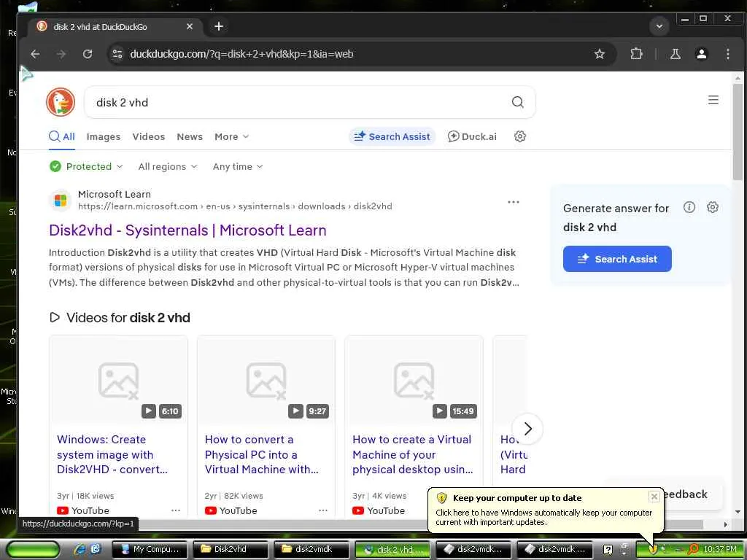Open a new browser tab
The image size is (747, 560).
(219, 26)
